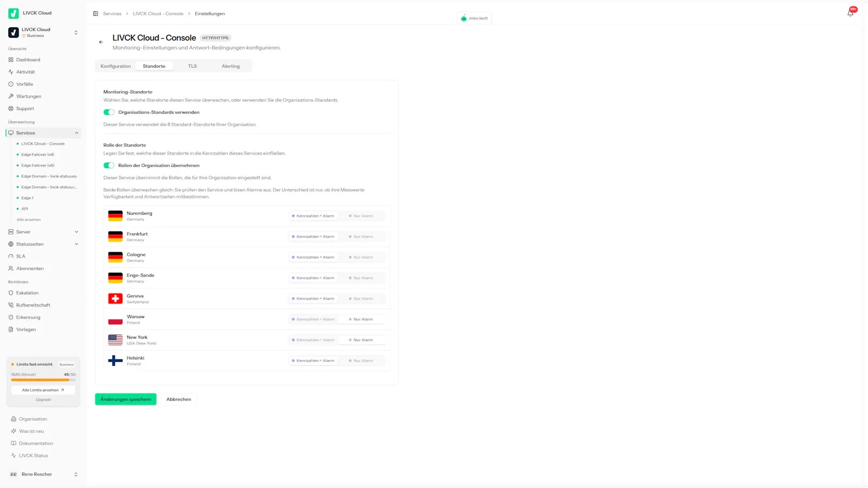This screenshot has width=868, height=488.
Task: Open Was ist neu
Action: (43, 431)
